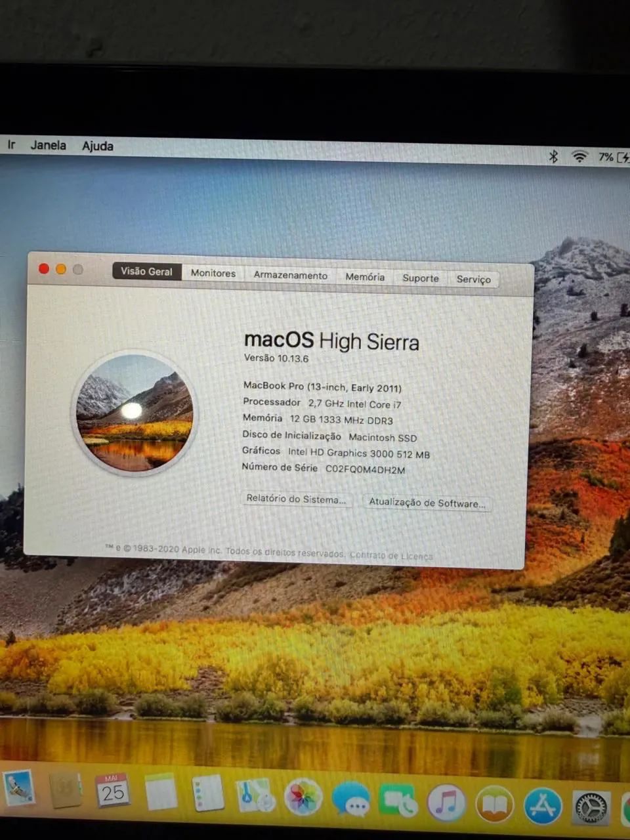Close the About This Mac window
This screenshot has height=840, width=630.
point(44,268)
